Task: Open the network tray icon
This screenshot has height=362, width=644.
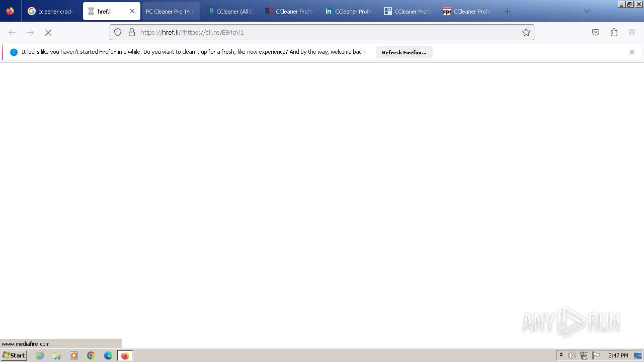Action: click(x=584, y=355)
